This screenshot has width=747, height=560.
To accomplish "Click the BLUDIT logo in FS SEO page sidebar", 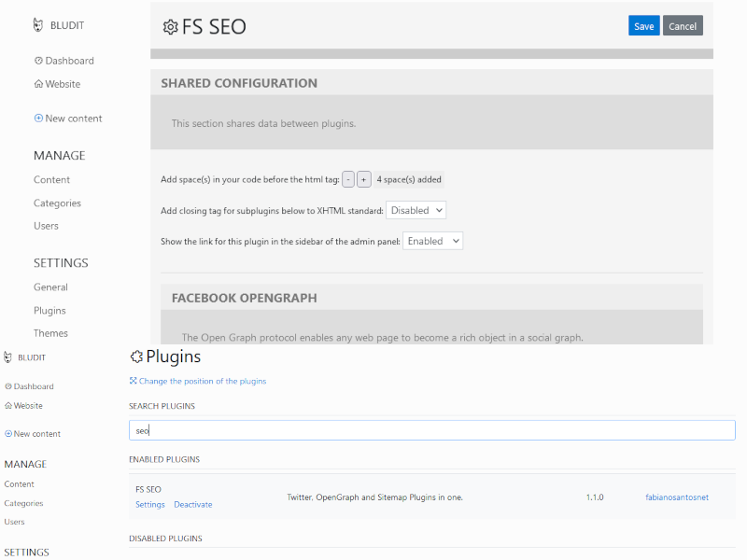I will (x=37, y=25).
